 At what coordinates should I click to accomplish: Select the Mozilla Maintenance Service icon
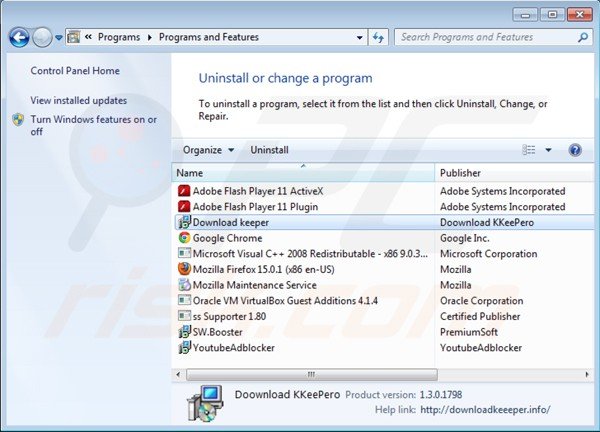[x=184, y=285]
